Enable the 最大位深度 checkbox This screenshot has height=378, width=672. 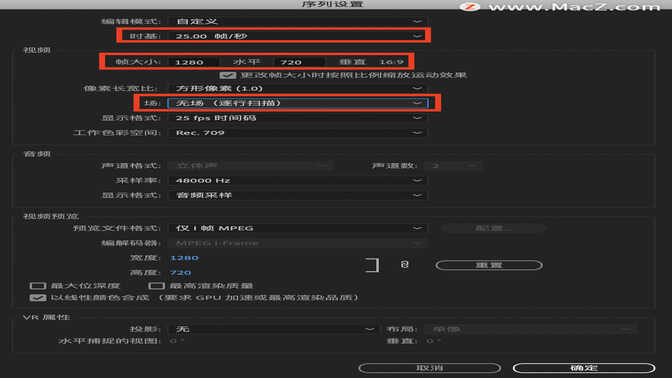(38, 286)
